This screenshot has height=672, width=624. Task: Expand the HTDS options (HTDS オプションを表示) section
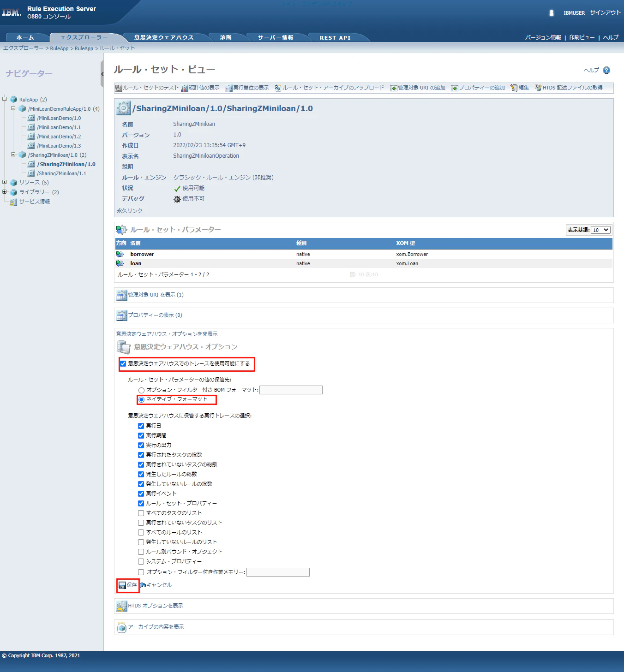(x=156, y=606)
